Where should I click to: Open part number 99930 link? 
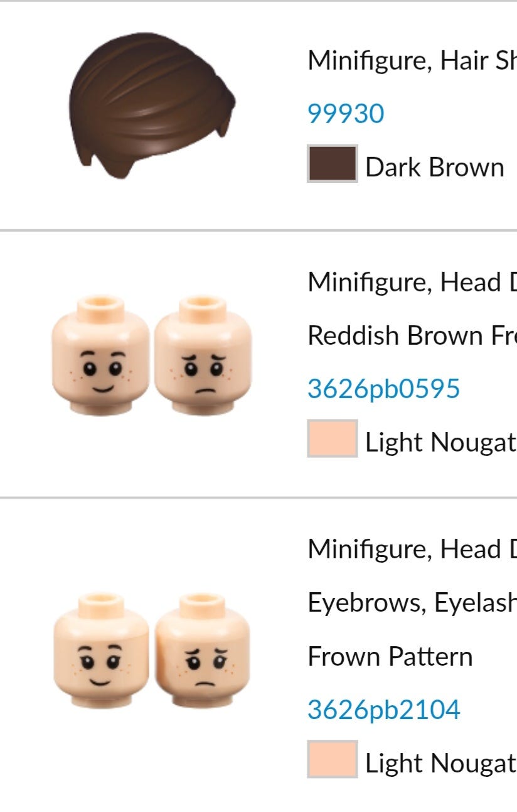pyautogui.click(x=346, y=114)
